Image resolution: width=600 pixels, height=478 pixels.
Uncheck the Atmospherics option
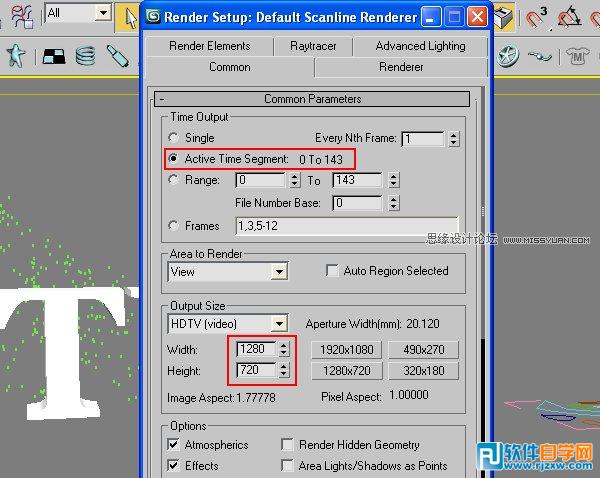(x=174, y=445)
